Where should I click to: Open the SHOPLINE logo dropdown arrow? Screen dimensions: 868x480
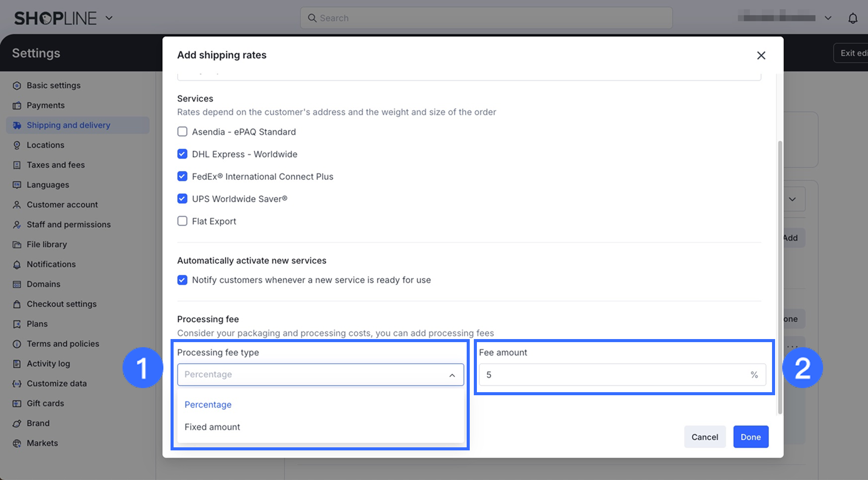[x=109, y=18]
